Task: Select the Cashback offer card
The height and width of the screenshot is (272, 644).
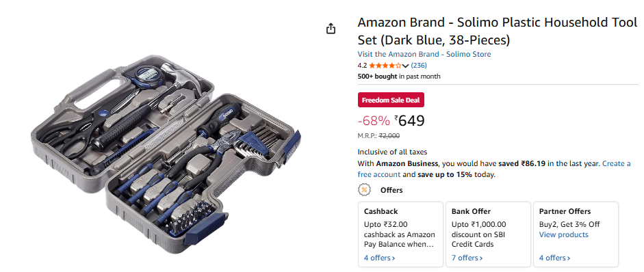Action: click(400, 234)
